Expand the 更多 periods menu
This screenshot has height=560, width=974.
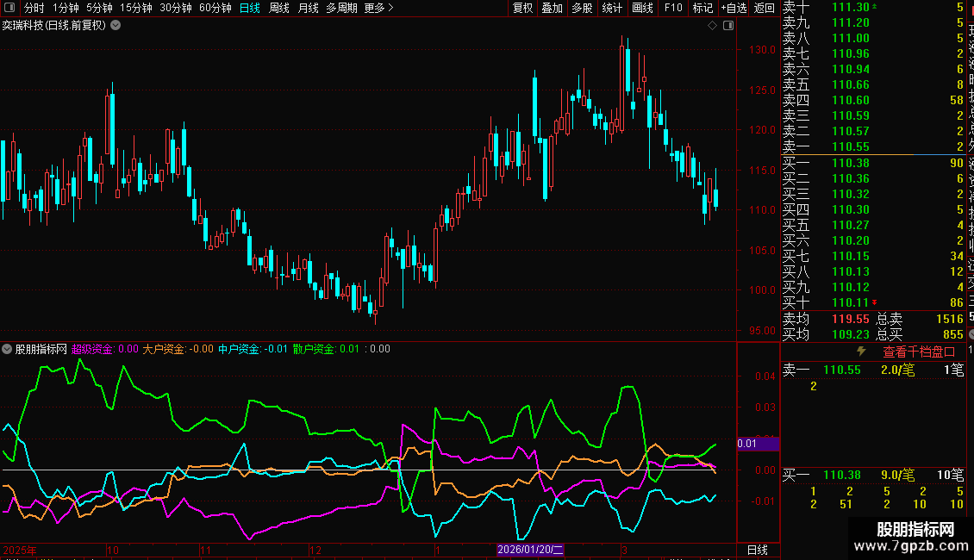pyautogui.click(x=378, y=8)
